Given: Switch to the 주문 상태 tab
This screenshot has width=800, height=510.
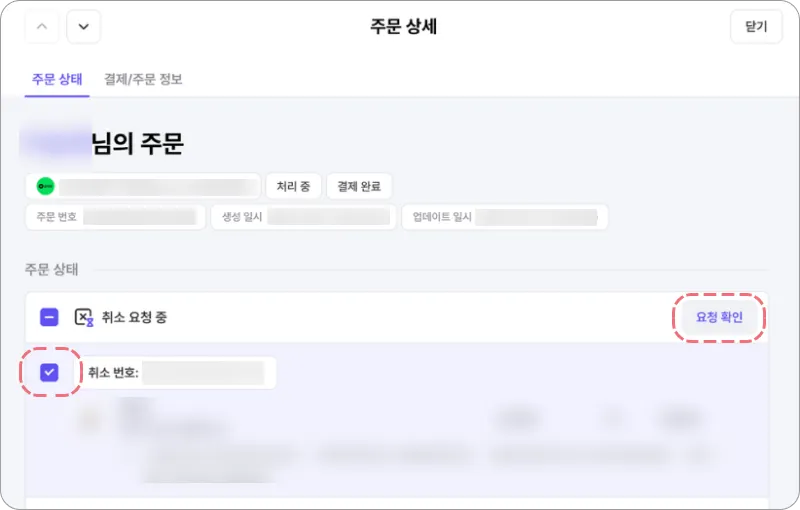Looking at the screenshot, I should 57,79.
